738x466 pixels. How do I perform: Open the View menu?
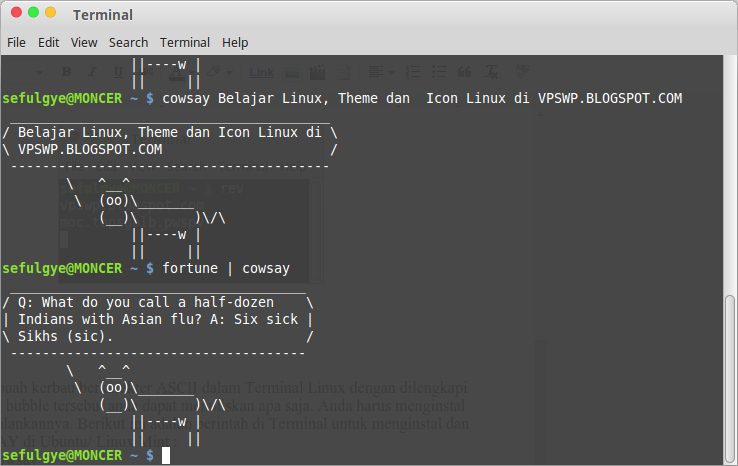tap(84, 42)
